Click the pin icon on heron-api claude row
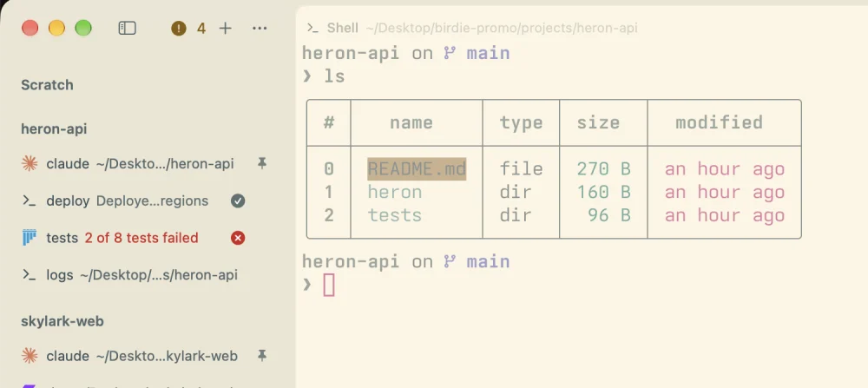 (262, 163)
